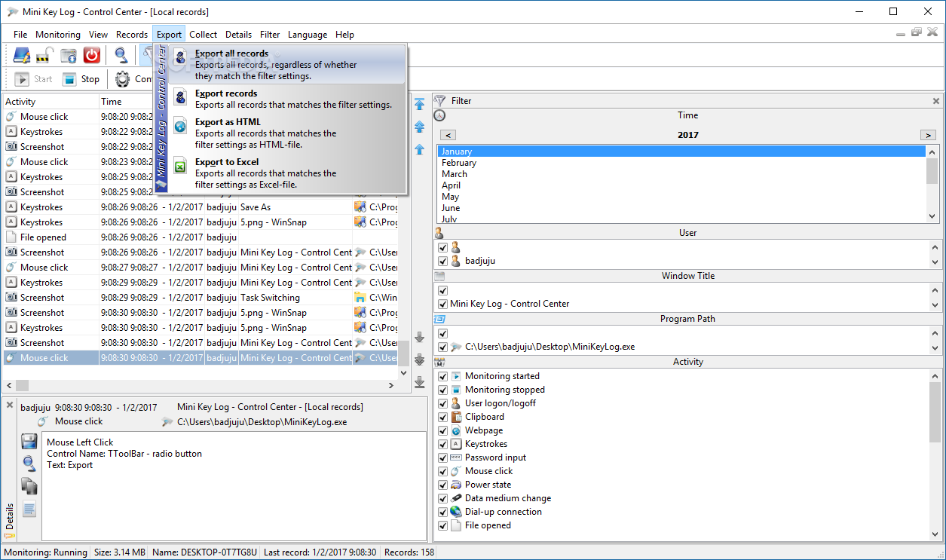Select the File opened record row
The height and width of the screenshot is (560, 946).
(x=200, y=237)
